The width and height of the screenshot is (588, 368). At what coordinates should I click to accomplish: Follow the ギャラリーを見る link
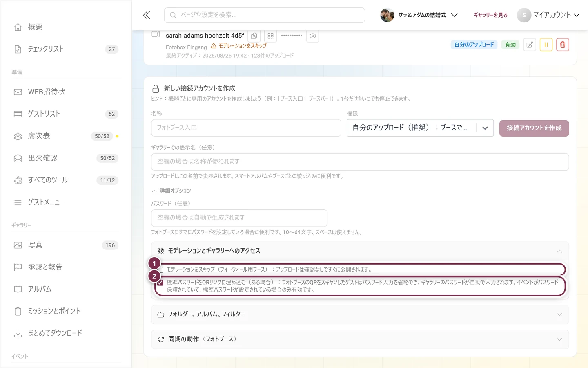[x=490, y=15]
